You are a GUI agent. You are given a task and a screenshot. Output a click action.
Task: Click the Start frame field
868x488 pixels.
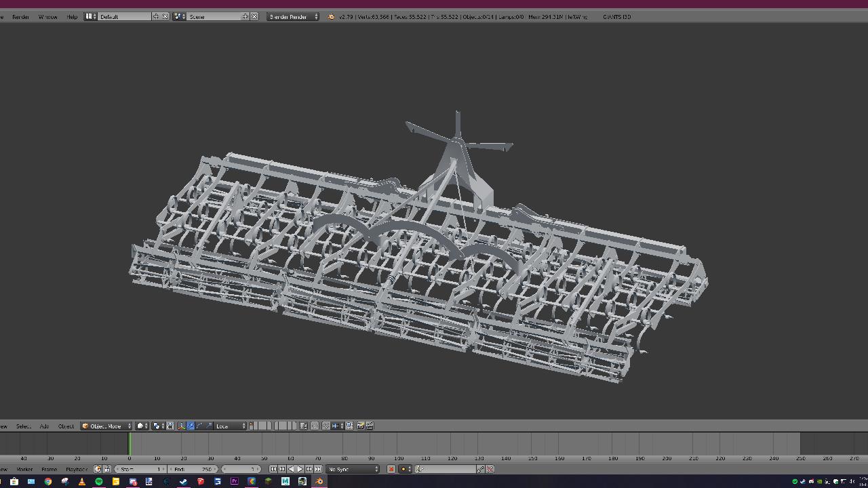pyautogui.click(x=141, y=469)
